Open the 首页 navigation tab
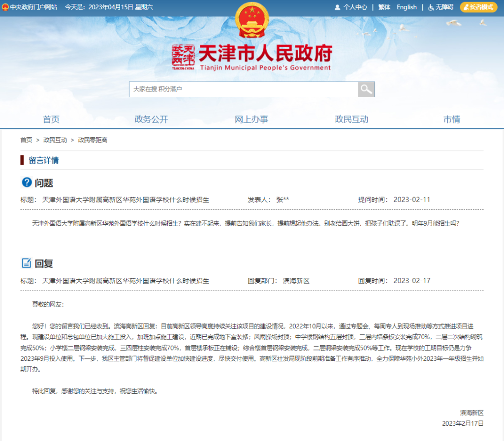 click(x=51, y=119)
